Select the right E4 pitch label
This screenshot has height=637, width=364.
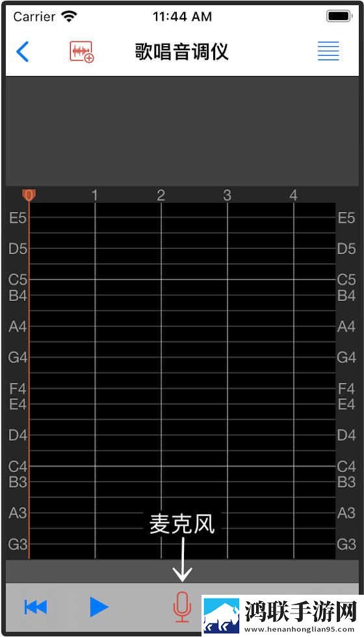click(x=346, y=404)
